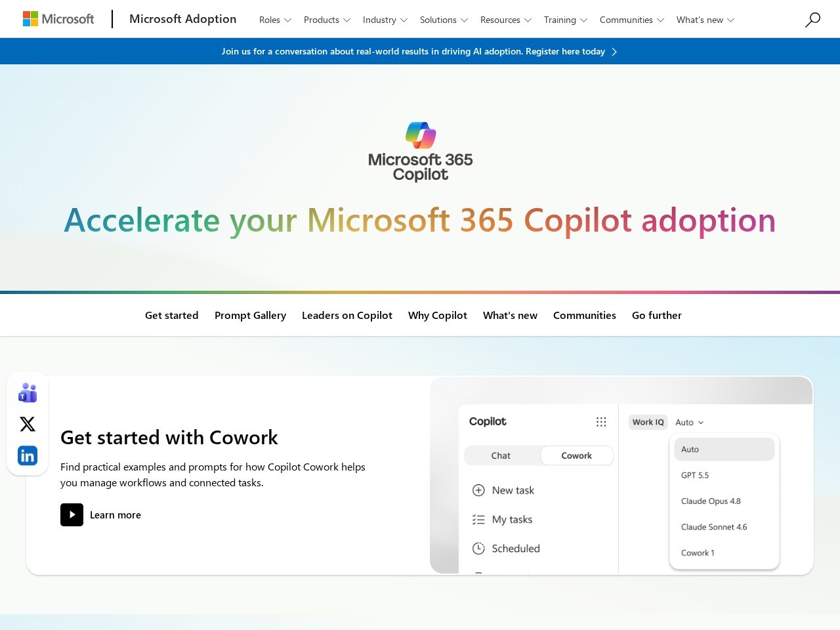The width and height of the screenshot is (840, 630).
Task: Click the Microsoft Adoption site link
Action: pos(183,19)
